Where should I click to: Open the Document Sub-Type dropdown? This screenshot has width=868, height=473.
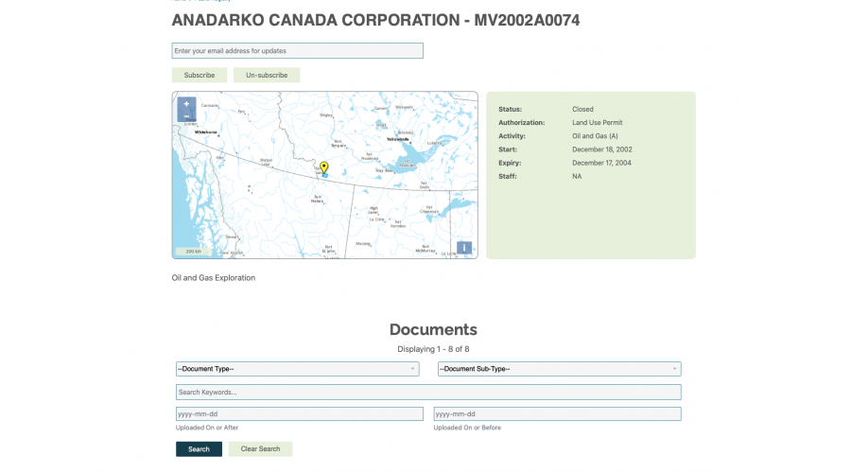click(x=559, y=369)
